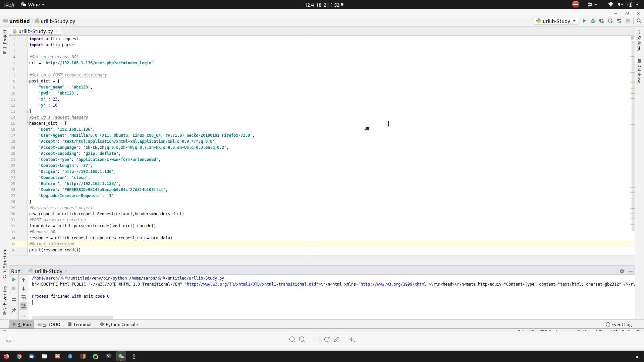The height and width of the screenshot is (362, 644).
Task: Open input method 中 dropdown
Action: coord(592,5)
